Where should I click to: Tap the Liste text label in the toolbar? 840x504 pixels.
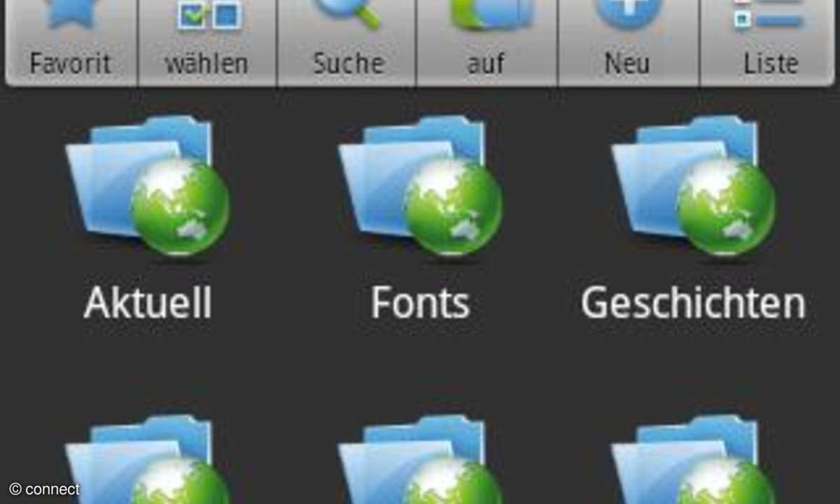(771, 64)
